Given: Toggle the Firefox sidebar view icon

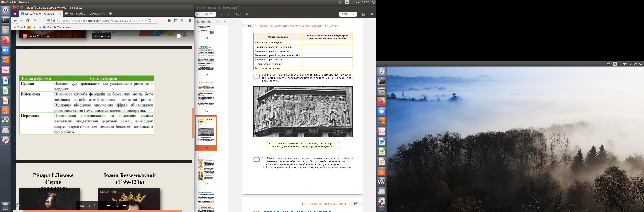Looking at the screenshot, I should tap(176, 21).
